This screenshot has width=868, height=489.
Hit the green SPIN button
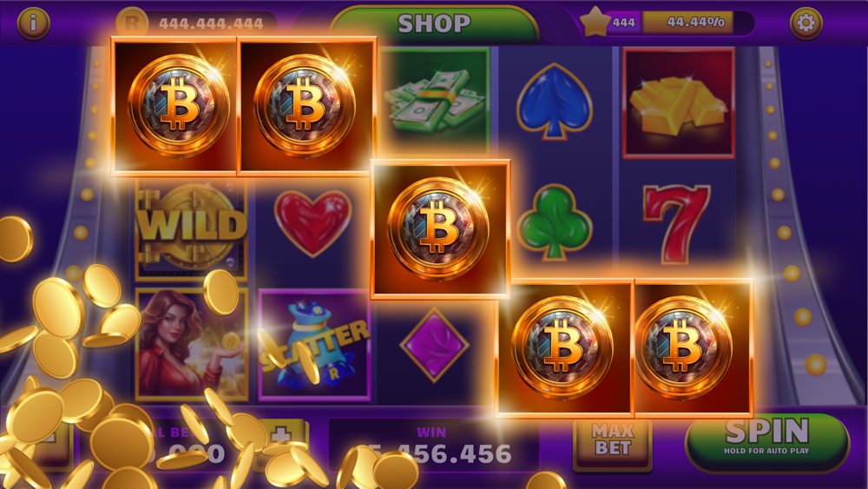tap(767, 441)
